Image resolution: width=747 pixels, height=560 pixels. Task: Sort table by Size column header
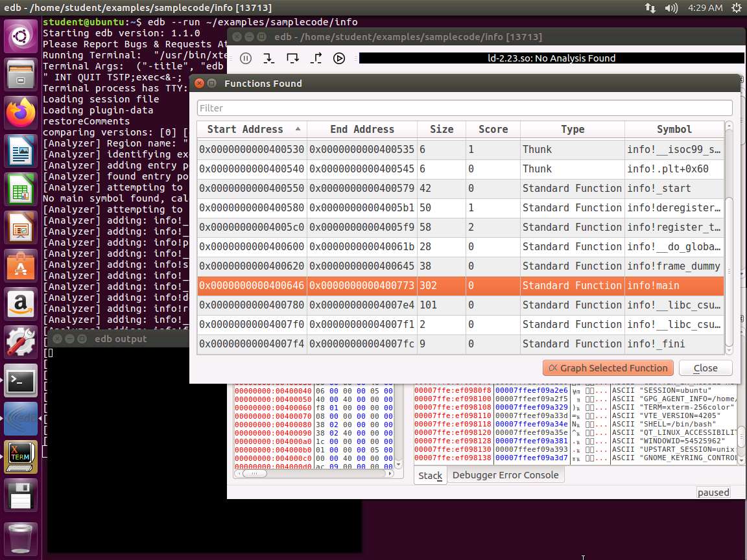[441, 129]
